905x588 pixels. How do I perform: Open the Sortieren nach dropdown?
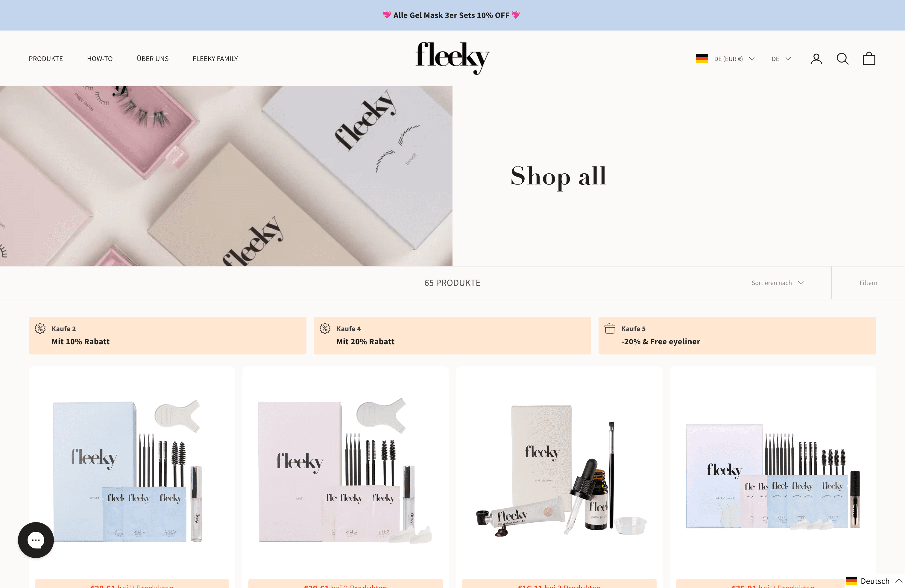[777, 283]
